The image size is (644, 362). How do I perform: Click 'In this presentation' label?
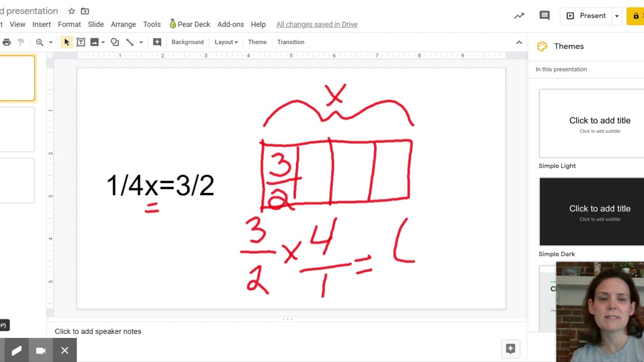click(x=561, y=69)
